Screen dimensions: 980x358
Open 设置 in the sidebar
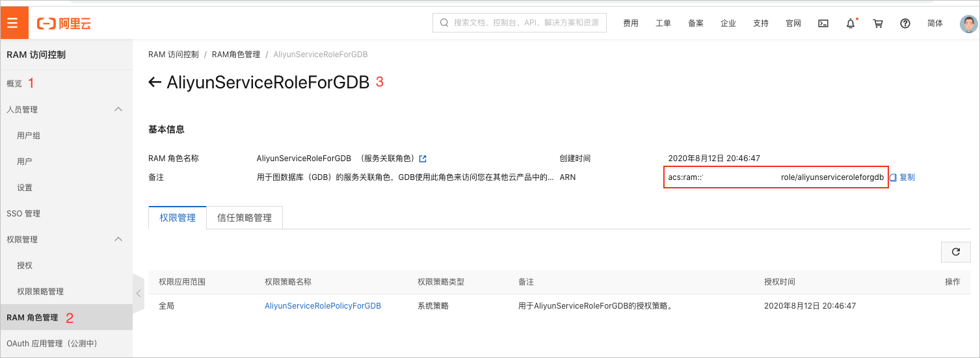(25, 187)
